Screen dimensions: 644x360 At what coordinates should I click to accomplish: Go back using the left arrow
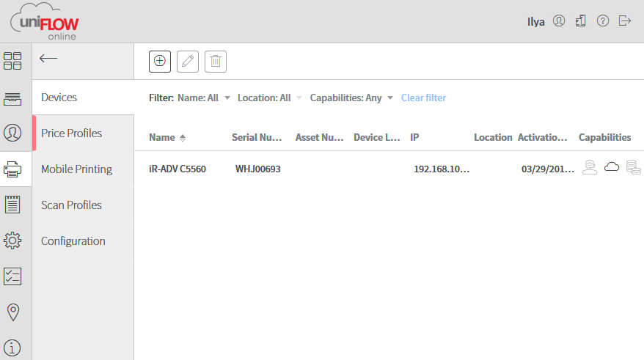[48, 59]
